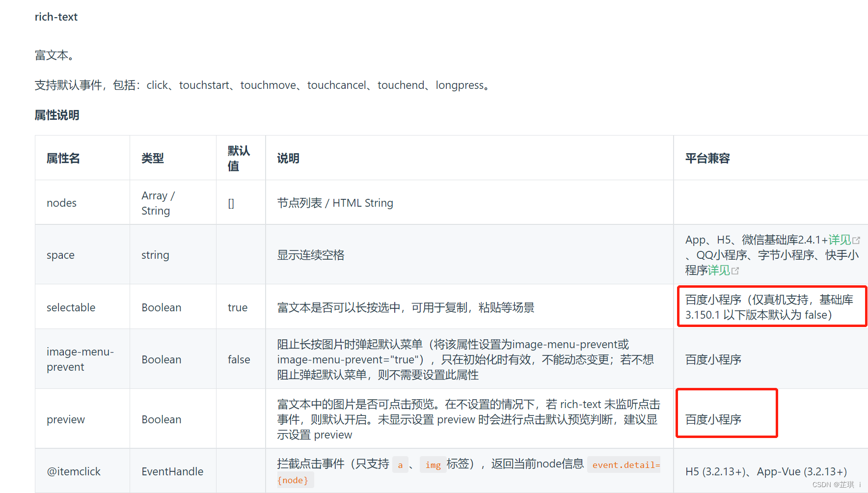868x493 pixels.
Task: Open the 详见 link after 快手小程序
Action: pyautogui.click(x=719, y=270)
